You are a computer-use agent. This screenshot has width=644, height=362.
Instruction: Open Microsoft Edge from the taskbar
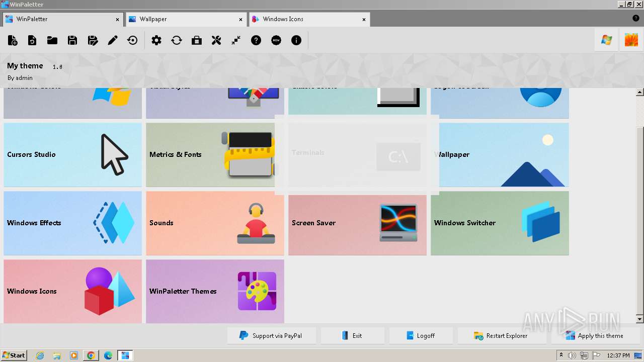tap(108, 355)
